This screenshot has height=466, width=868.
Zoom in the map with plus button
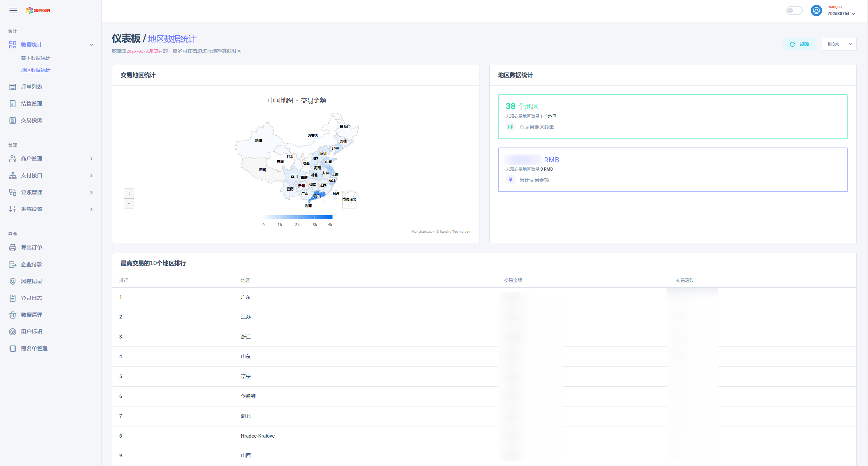129,194
